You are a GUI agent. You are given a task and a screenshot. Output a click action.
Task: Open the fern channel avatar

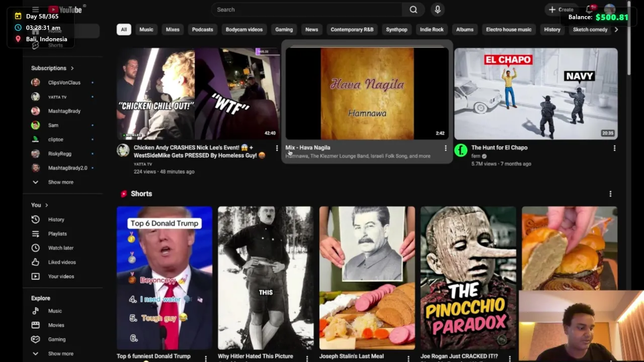[x=460, y=150]
